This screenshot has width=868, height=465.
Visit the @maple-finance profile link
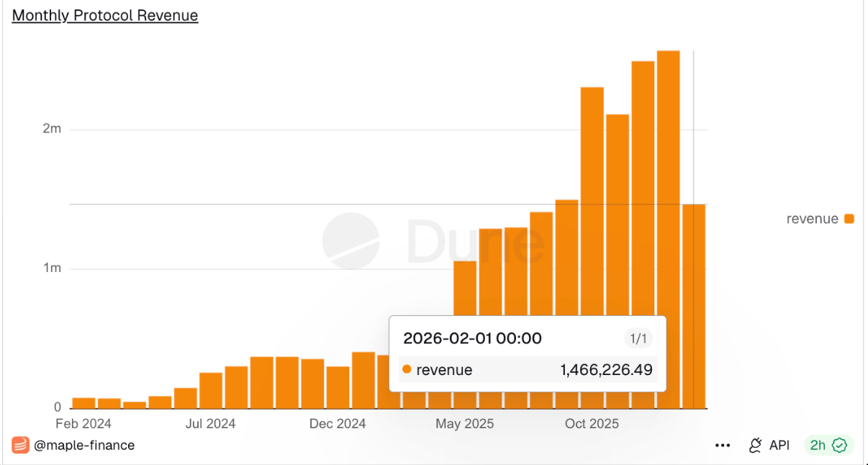[84, 445]
